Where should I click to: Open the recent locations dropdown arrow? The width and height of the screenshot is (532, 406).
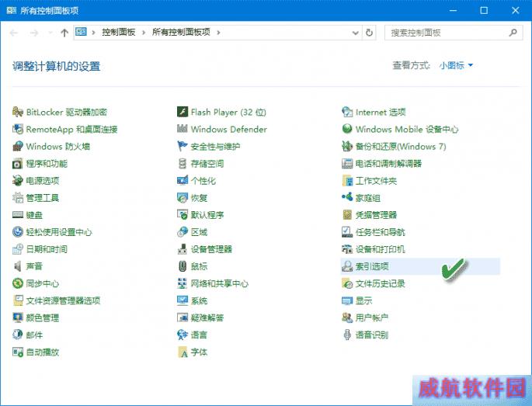(50, 33)
